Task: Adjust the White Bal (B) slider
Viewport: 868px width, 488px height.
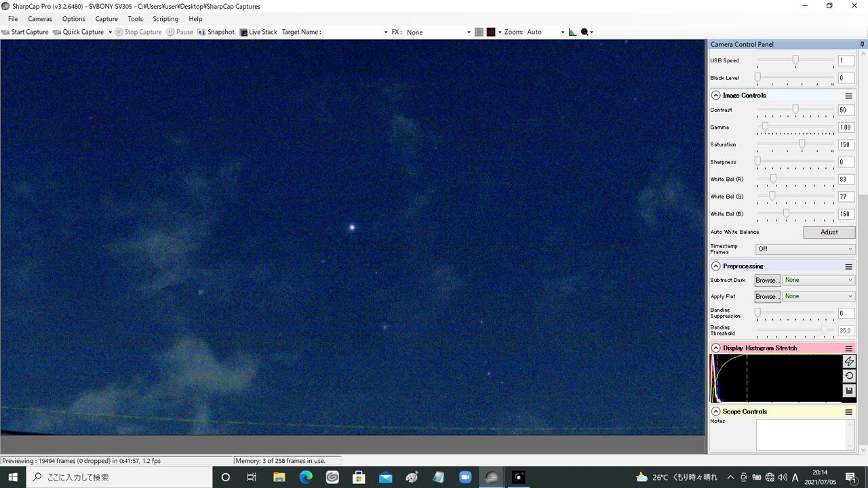Action: 795,213
